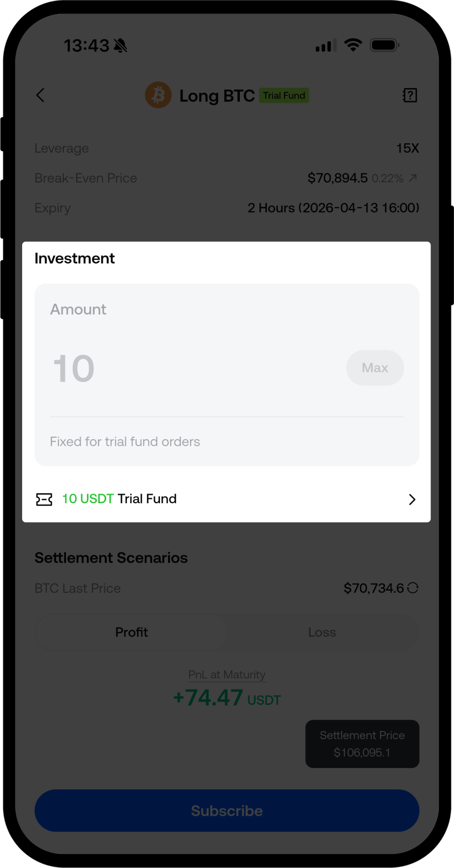The height and width of the screenshot is (868, 454).
Task: Open break-even price arrow link
Action: [x=413, y=178]
